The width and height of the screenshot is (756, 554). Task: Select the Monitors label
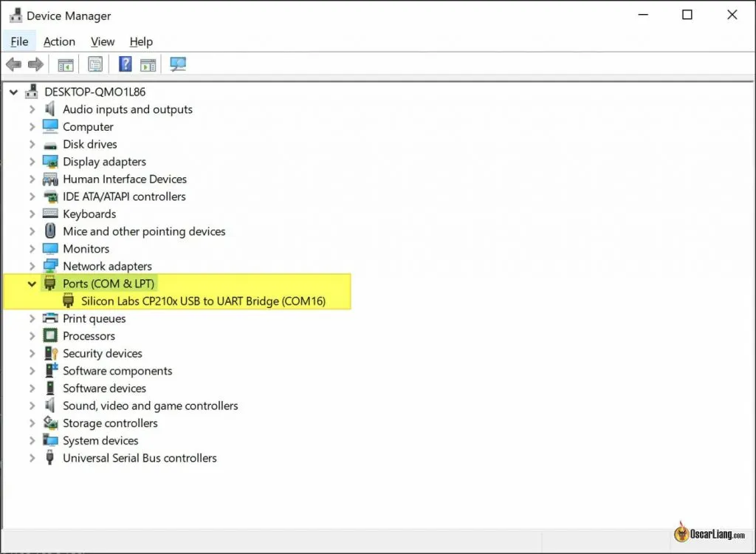tap(86, 248)
